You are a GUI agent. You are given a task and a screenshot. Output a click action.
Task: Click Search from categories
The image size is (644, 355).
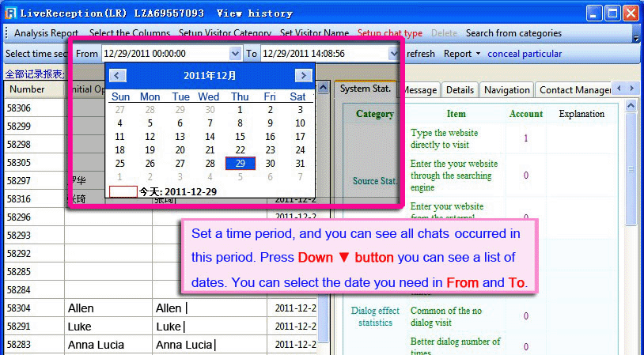coord(513,33)
